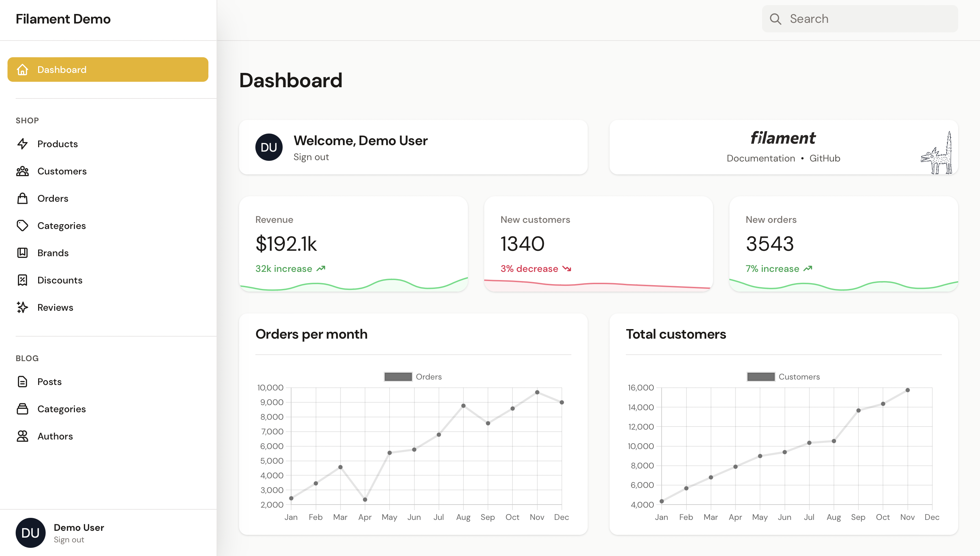Open Categories under the Blog section
This screenshot has height=556, width=980.
point(61,408)
